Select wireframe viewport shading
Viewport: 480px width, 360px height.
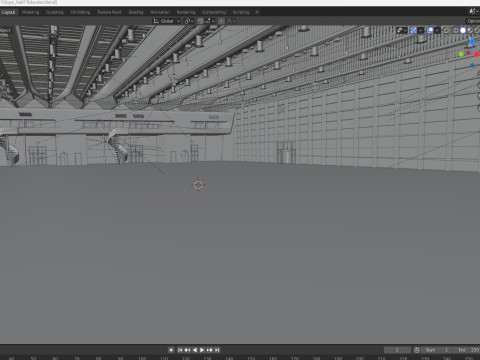pos(456,30)
